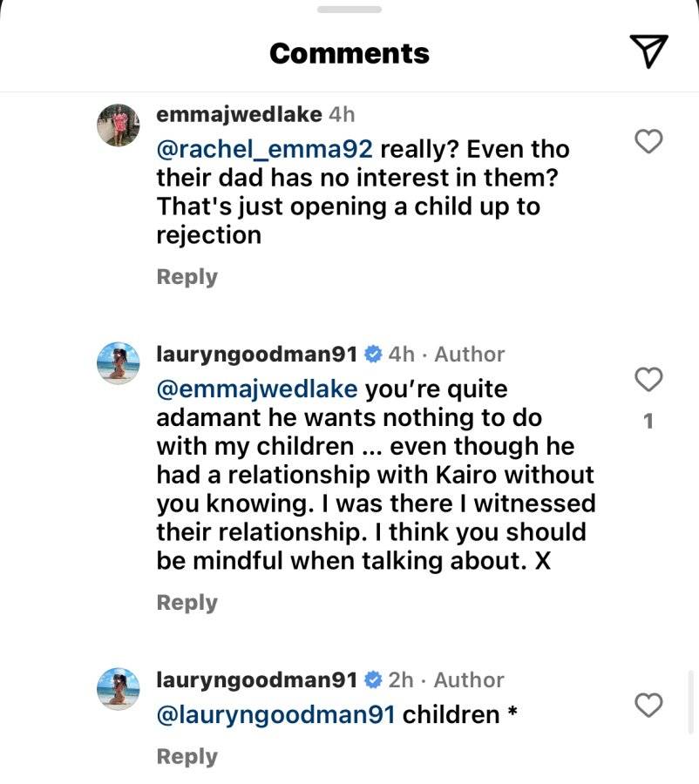Tap lauryngoodman91 username on 4h comment
Viewport: 699px width, 784px height.
257,355
